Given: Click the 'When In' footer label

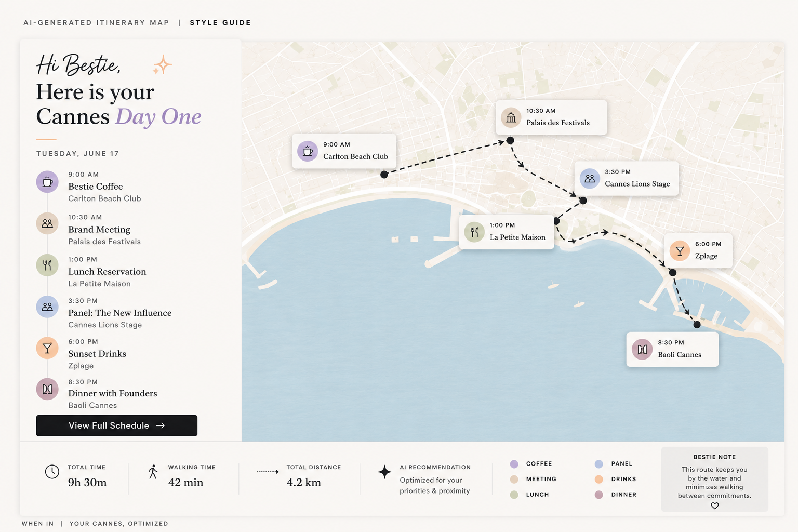Looking at the screenshot, I should point(37,524).
